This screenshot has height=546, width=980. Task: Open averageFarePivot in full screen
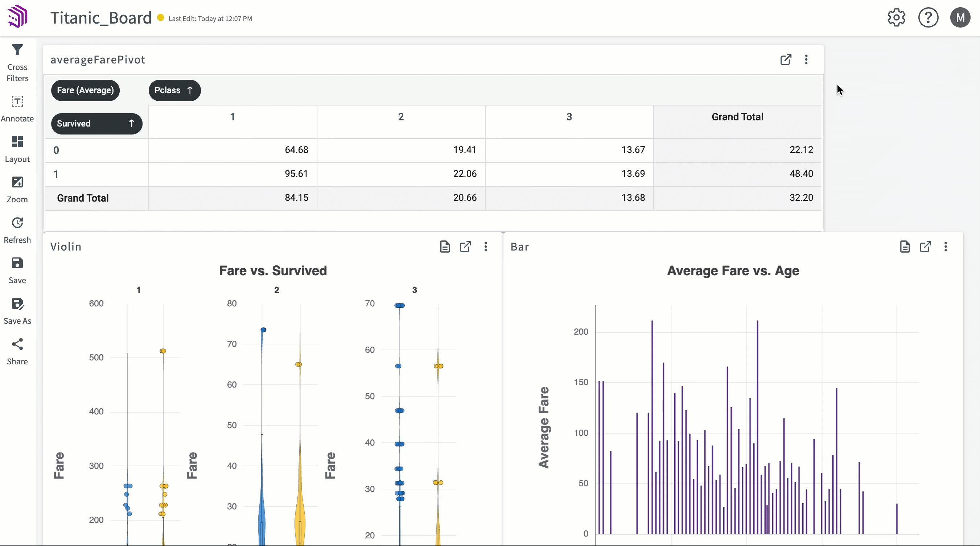point(786,59)
